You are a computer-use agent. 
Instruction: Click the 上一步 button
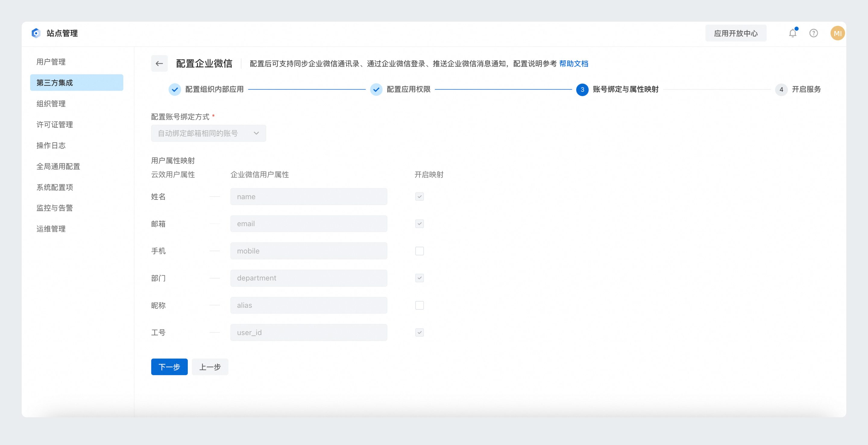(210, 367)
